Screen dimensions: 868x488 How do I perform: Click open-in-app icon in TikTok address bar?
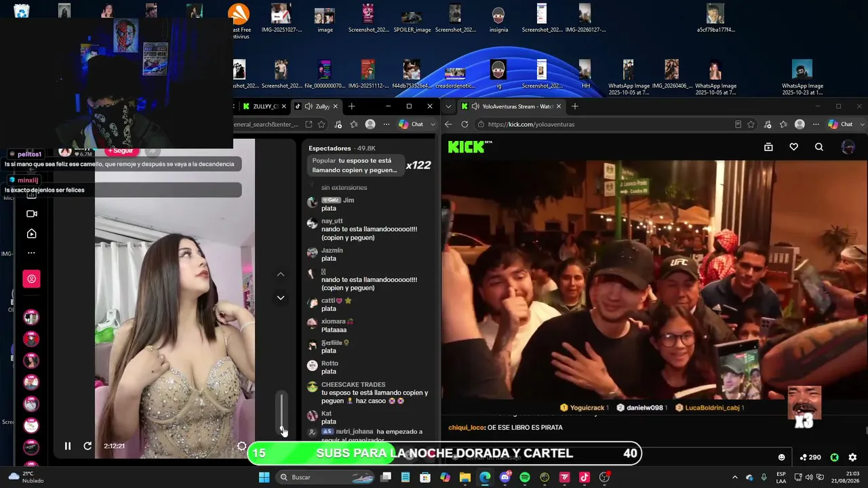tap(309, 124)
